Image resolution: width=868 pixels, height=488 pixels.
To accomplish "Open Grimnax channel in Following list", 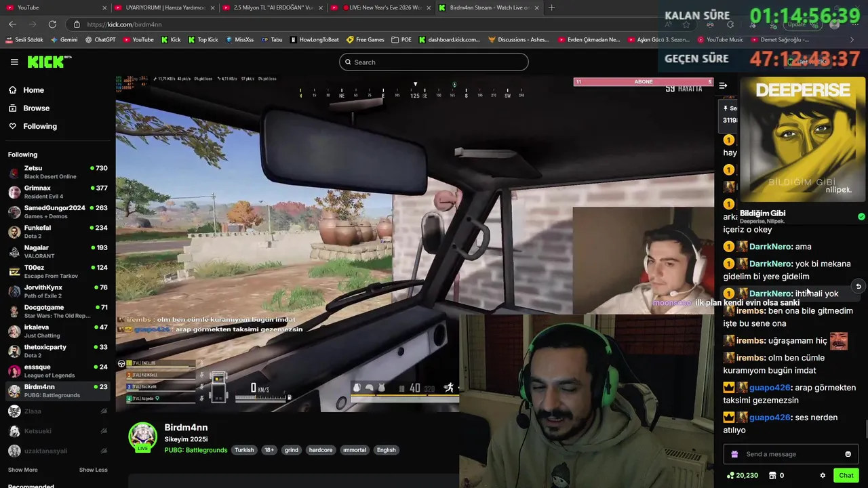I will point(58,192).
